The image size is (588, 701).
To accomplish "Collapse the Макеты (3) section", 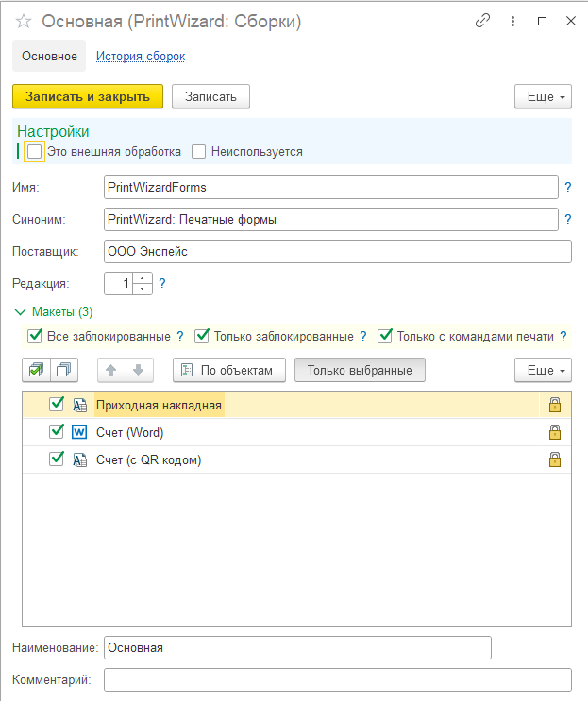I will pos(21,312).
